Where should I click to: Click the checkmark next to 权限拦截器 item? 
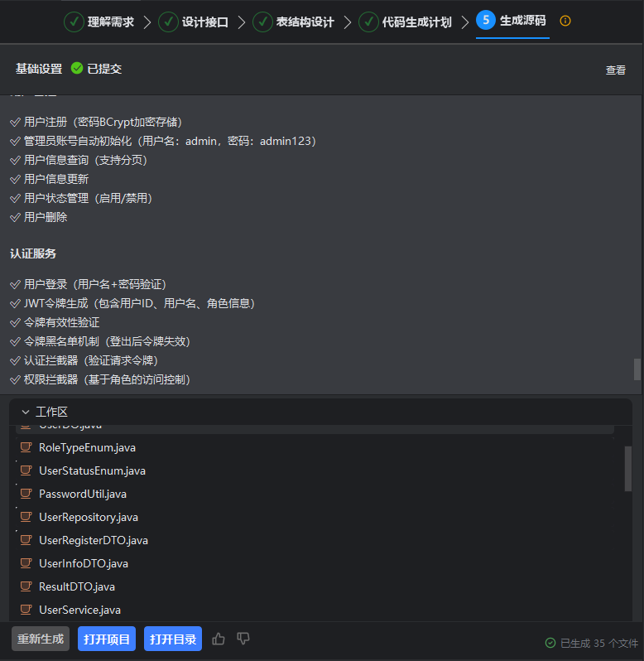pyautogui.click(x=15, y=379)
